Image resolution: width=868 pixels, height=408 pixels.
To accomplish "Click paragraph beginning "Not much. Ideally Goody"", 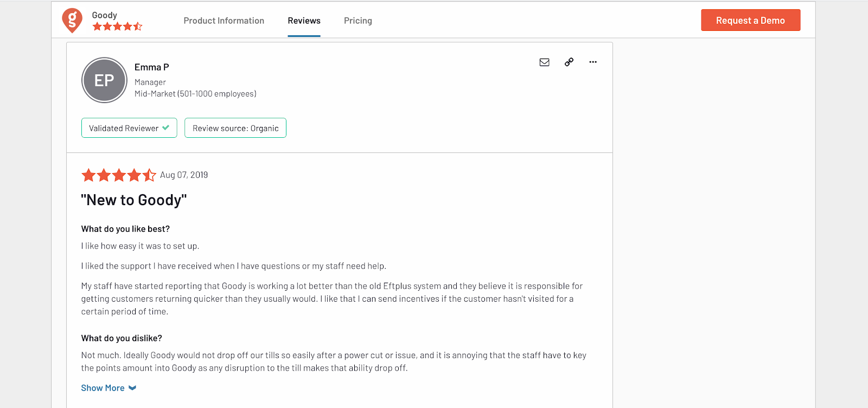I will pyautogui.click(x=334, y=361).
